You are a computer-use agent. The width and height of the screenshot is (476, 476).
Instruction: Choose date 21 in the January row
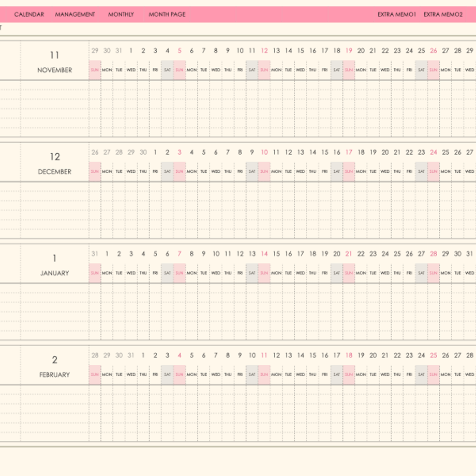click(349, 254)
